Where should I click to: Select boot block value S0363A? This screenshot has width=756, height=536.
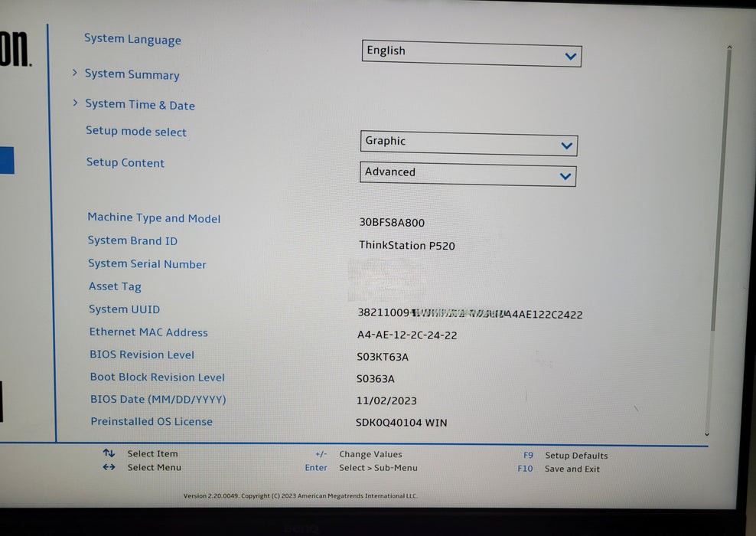click(x=375, y=379)
